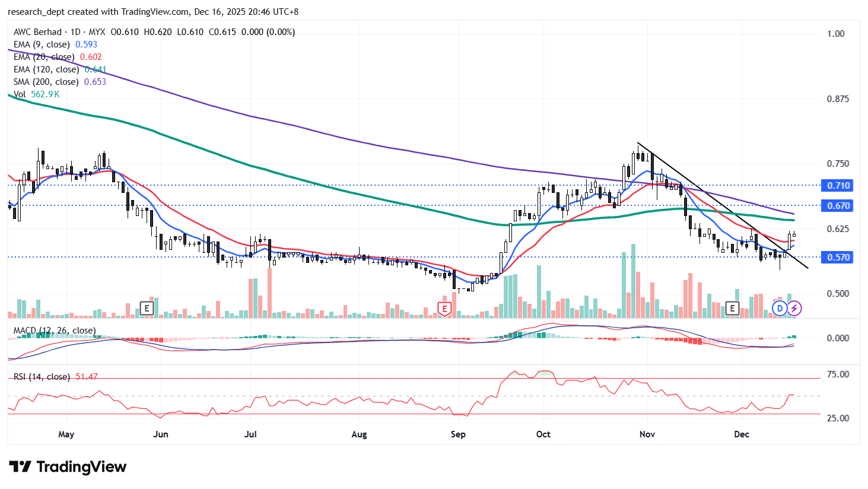Click the 1.00 price on the scale
Screen dimensions: 868x489
pos(835,34)
